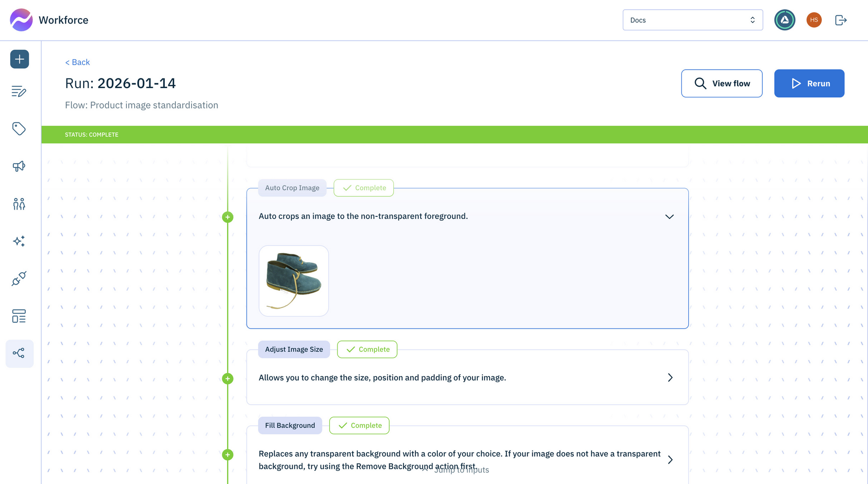Image resolution: width=868 pixels, height=484 pixels.
Task: Open the announcements megaphone icon
Action: (19, 166)
